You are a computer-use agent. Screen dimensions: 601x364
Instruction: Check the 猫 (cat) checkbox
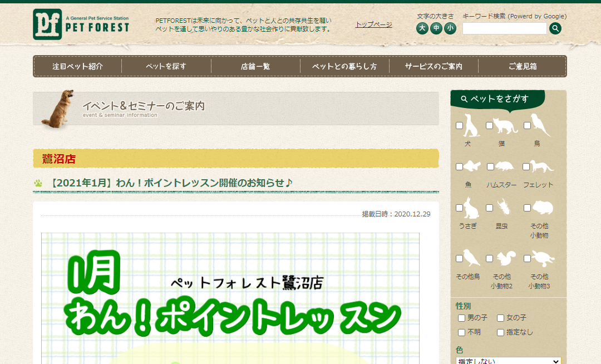(489, 126)
